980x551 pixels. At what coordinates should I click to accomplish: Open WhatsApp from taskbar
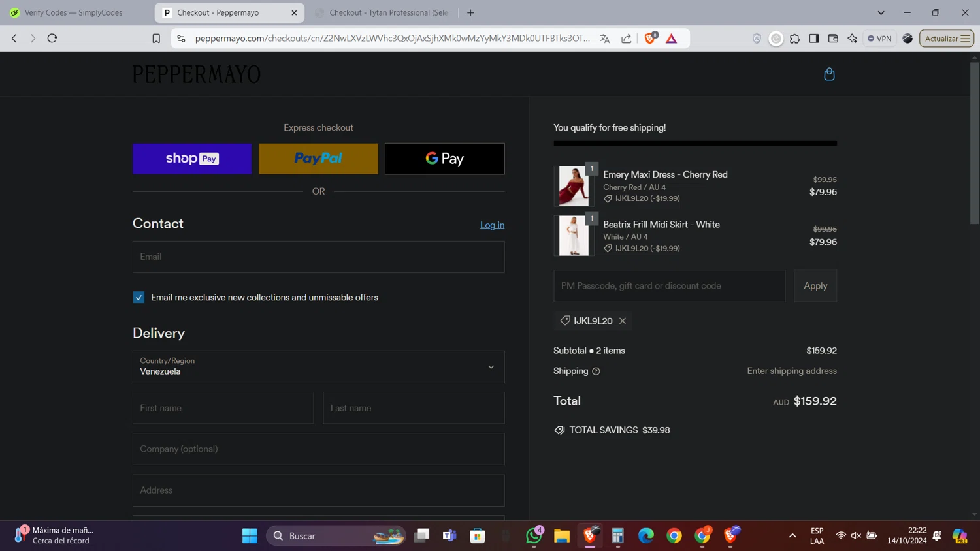[x=534, y=536]
